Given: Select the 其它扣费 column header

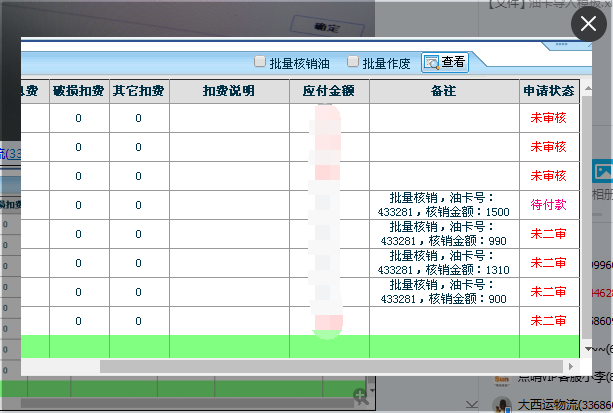Looking at the screenshot, I should [x=139, y=91].
